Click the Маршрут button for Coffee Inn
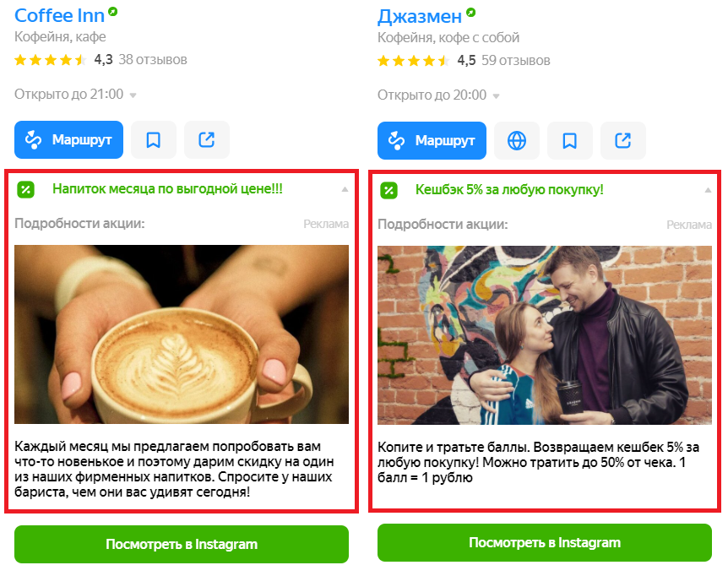 pos(68,139)
